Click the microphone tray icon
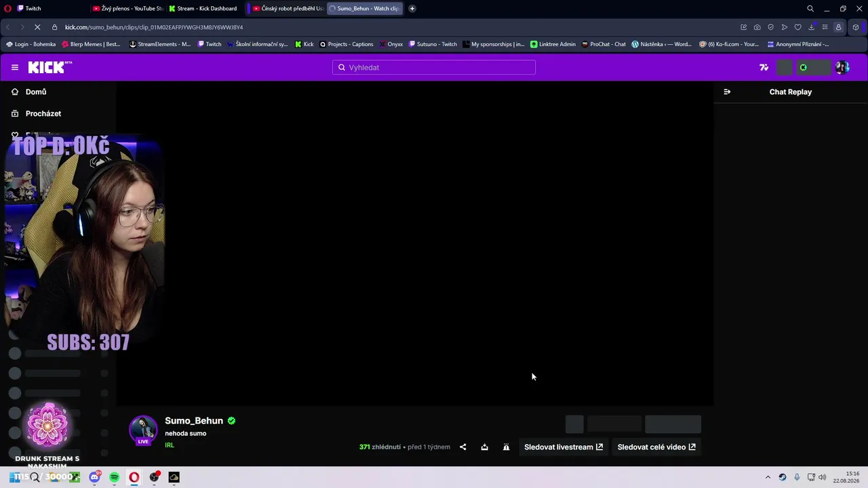The width and height of the screenshot is (868, 488). (x=797, y=477)
